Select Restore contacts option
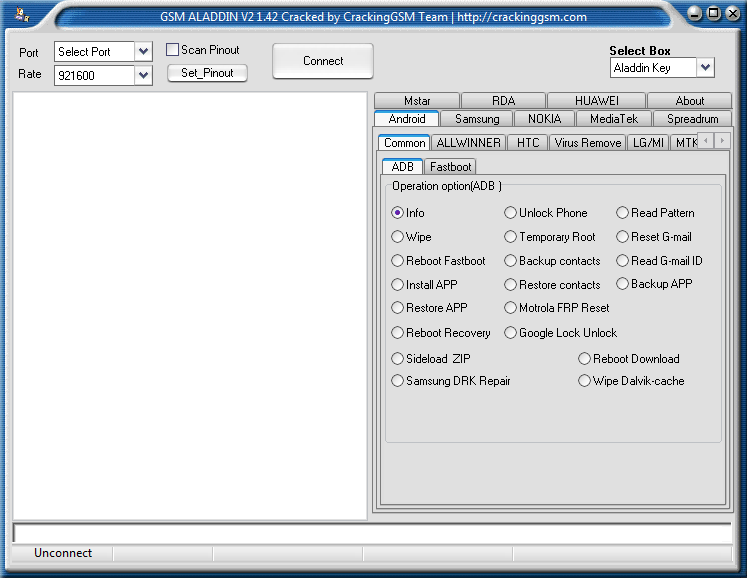Screen dimensions: 747x578 pyautogui.click(x=552, y=284)
